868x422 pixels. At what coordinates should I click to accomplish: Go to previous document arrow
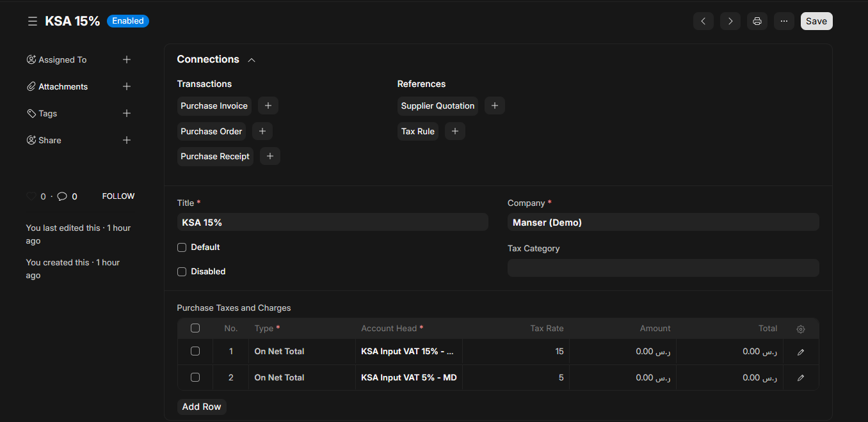point(703,21)
